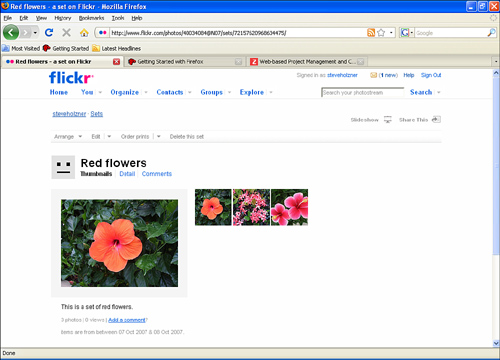Close the Web-based Project Management tab
The width and height of the screenshot is (500, 360).
tap(360, 62)
